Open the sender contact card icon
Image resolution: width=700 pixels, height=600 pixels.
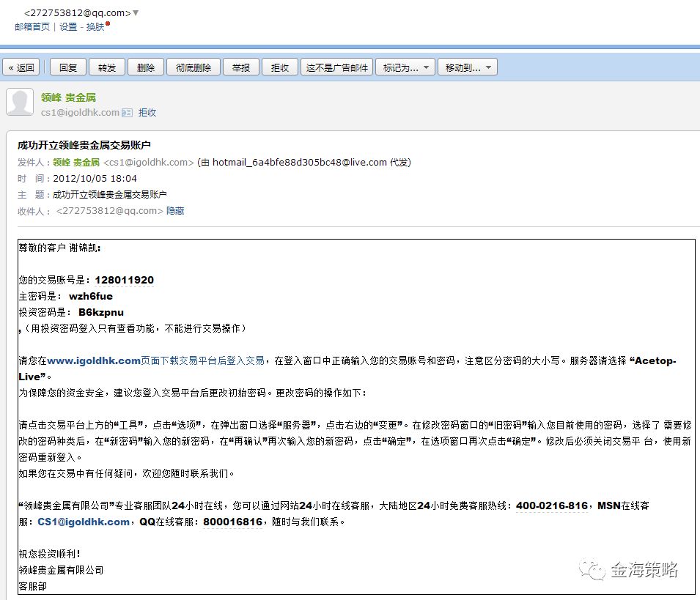click(x=128, y=113)
